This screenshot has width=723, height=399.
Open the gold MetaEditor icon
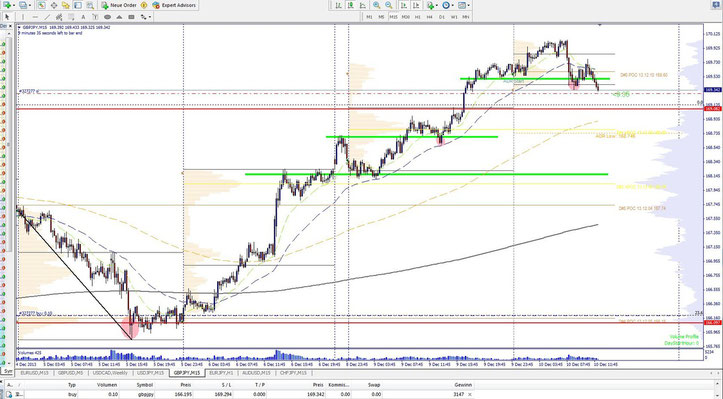click(144, 5)
